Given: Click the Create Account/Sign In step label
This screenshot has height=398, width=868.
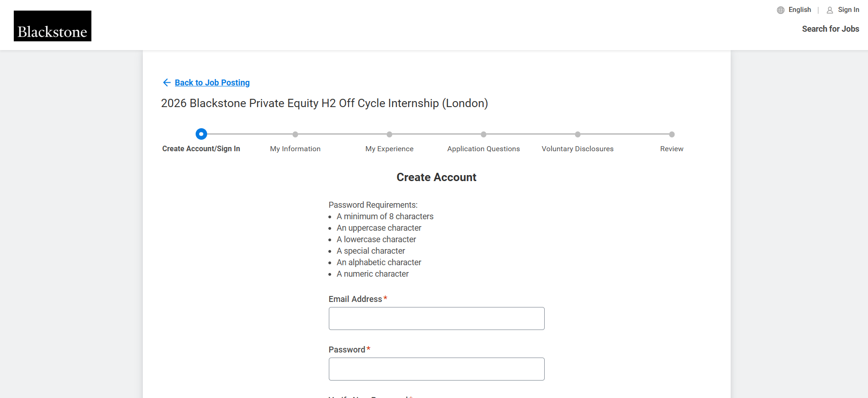Looking at the screenshot, I should click(201, 149).
